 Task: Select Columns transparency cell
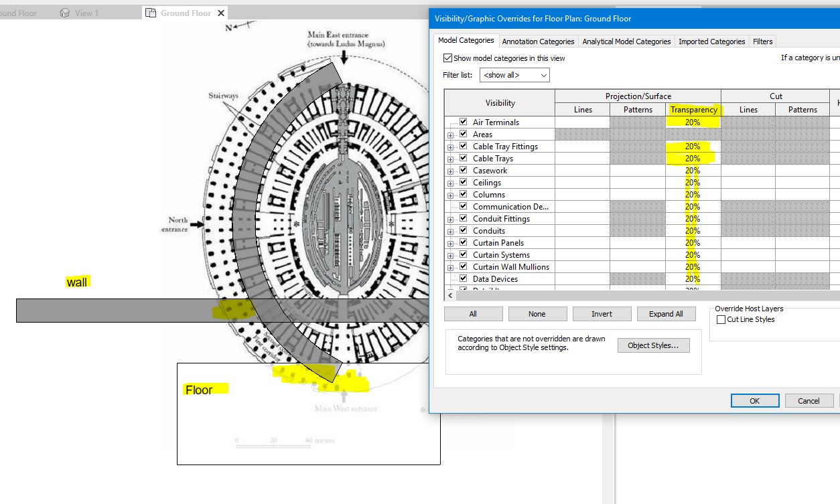(x=693, y=195)
